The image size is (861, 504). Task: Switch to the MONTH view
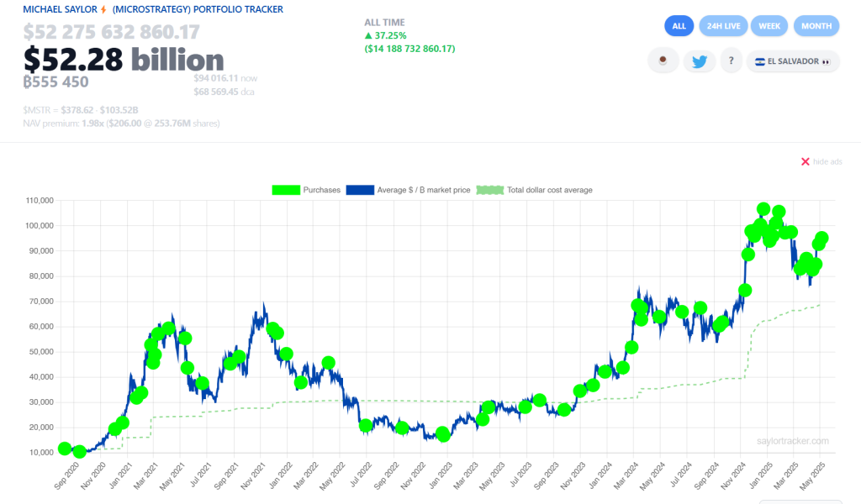click(816, 25)
